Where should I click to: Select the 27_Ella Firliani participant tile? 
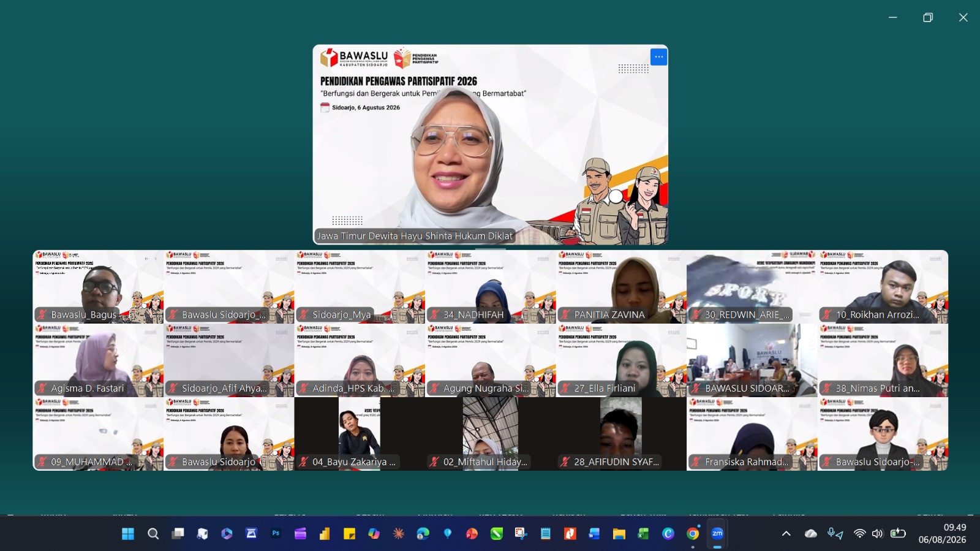tap(621, 360)
